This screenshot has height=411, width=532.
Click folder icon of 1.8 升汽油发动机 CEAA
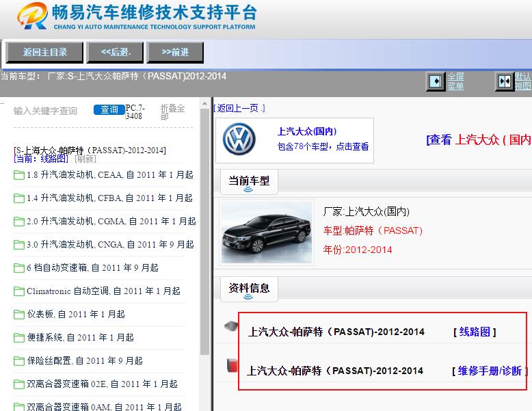[x=18, y=175]
